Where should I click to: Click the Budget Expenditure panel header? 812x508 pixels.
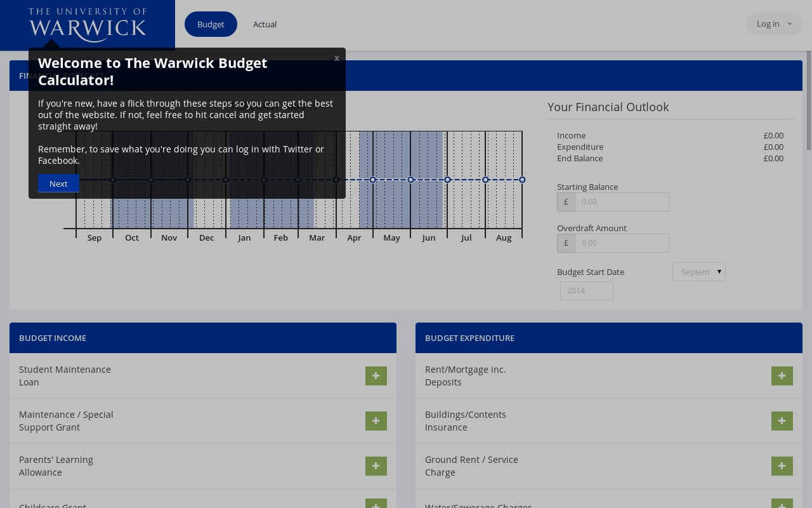coord(609,338)
